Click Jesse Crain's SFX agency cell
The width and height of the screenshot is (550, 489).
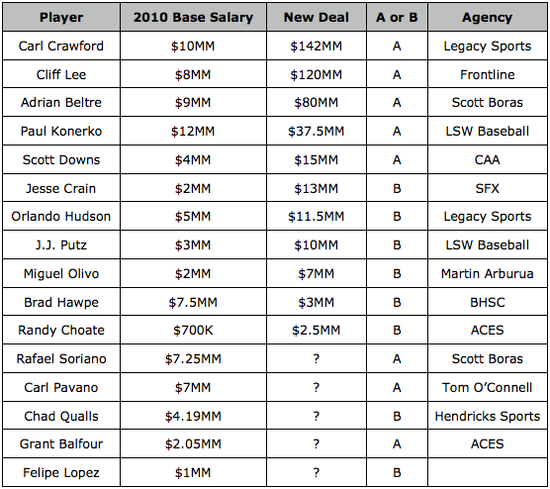point(487,188)
